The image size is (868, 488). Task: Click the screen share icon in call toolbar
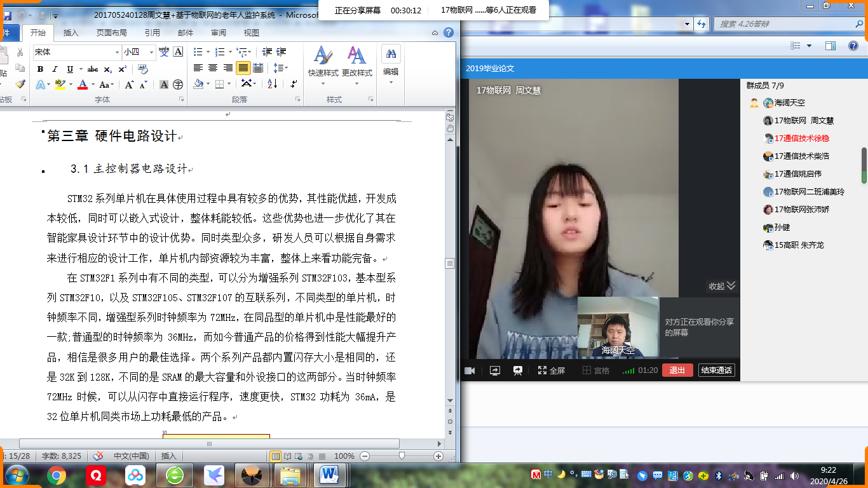tap(494, 370)
